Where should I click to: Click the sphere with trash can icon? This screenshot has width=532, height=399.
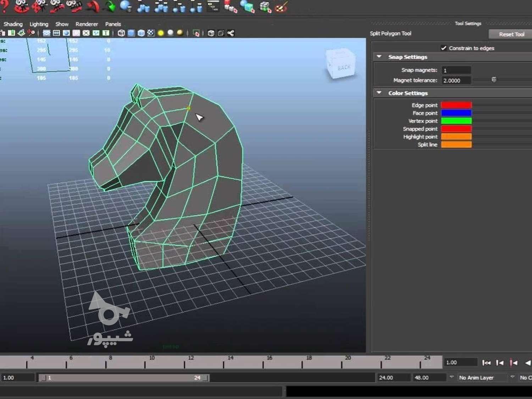click(x=126, y=6)
